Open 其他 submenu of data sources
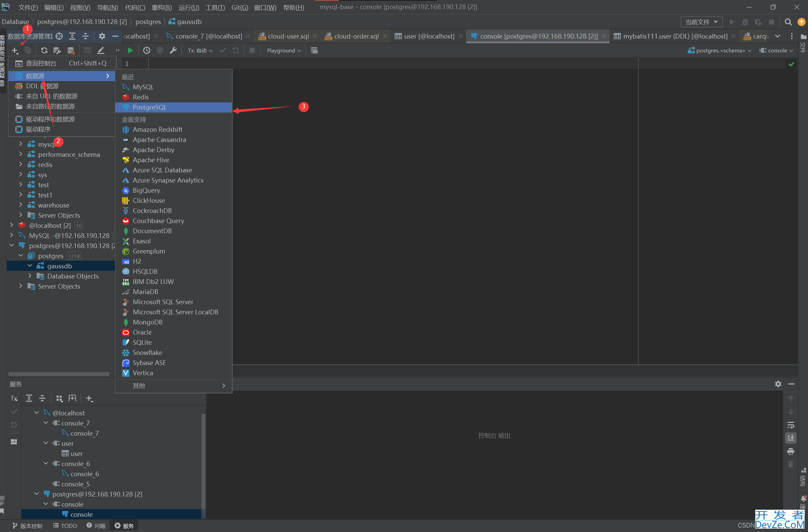 (x=173, y=385)
